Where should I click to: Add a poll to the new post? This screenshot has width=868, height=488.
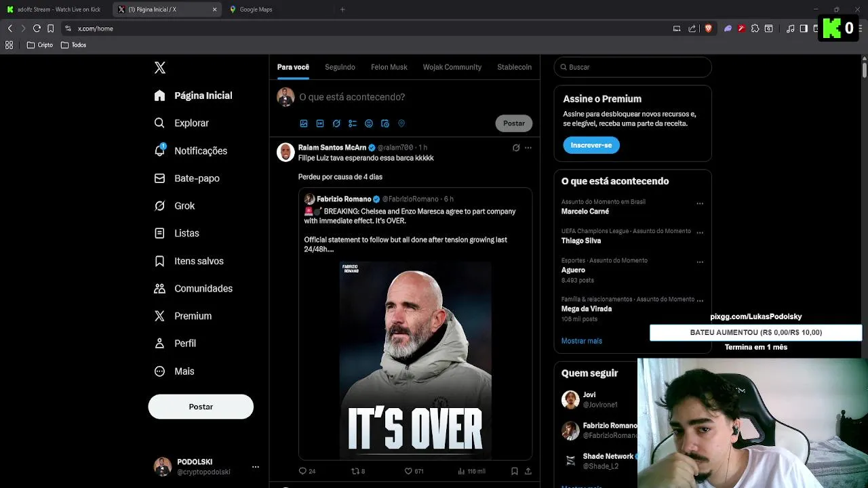coord(353,123)
